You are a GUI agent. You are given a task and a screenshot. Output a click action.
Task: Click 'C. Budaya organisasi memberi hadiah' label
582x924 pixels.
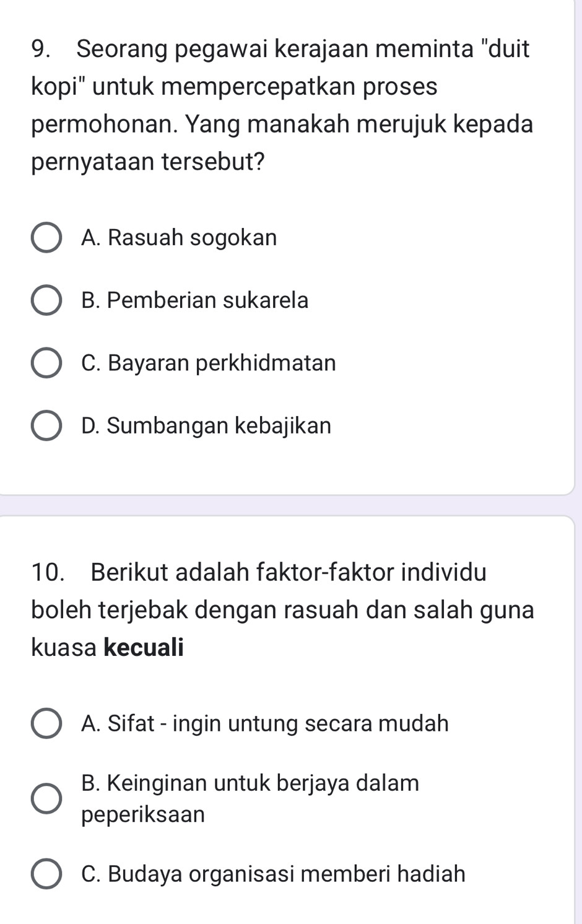(272, 874)
